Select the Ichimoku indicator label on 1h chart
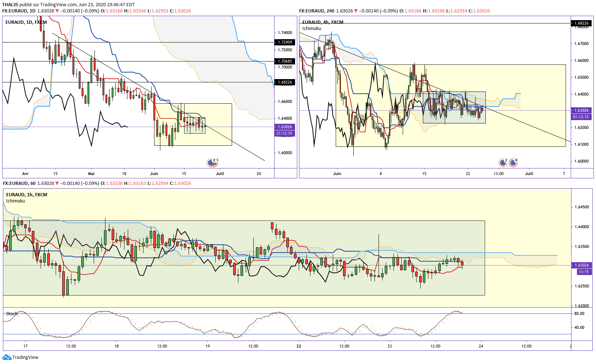The height and width of the screenshot is (364, 596). coord(16,201)
